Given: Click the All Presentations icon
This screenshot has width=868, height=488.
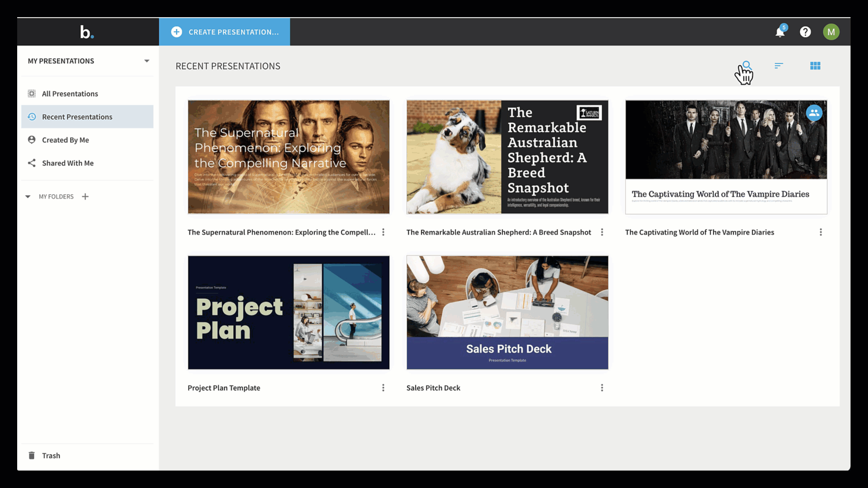Looking at the screenshot, I should point(32,94).
